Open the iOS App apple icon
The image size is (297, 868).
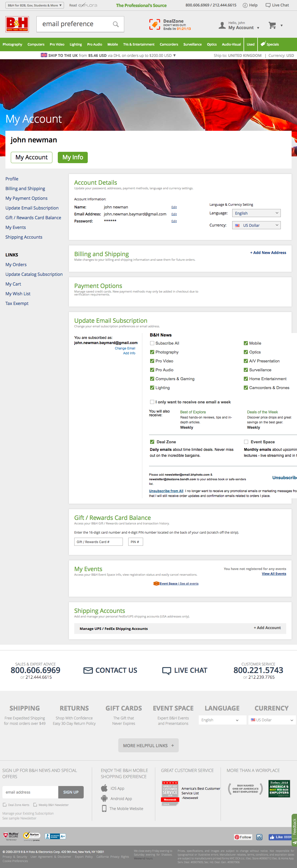pos(104,788)
